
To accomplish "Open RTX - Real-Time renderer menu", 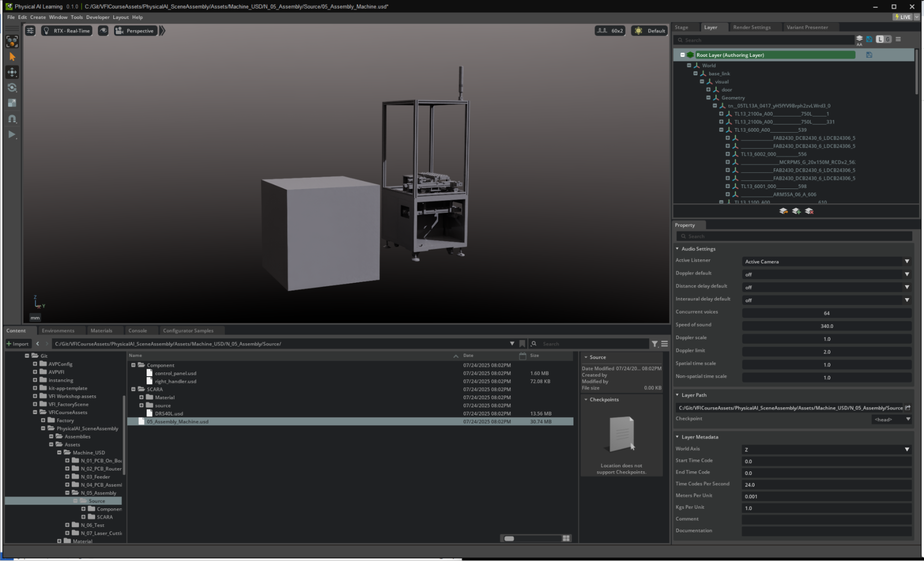I will [67, 31].
